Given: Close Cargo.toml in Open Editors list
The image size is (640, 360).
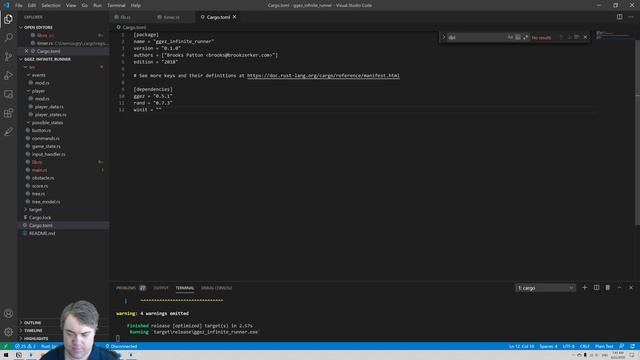Looking at the screenshot, I should [x=27, y=51].
